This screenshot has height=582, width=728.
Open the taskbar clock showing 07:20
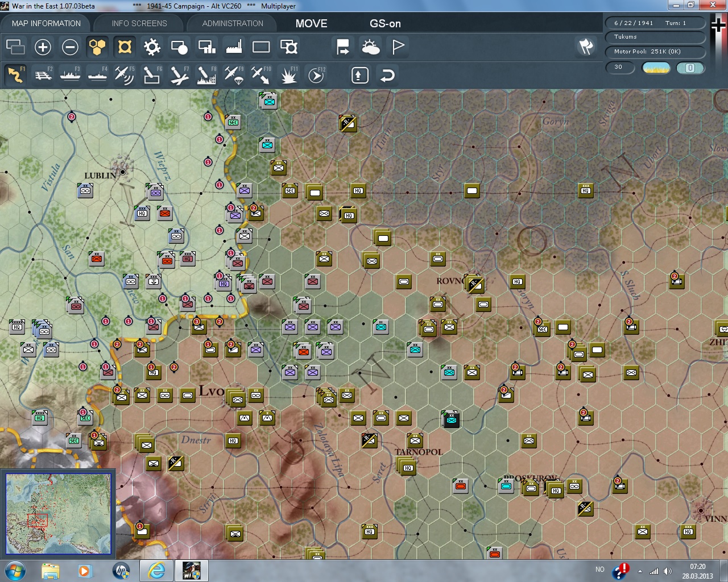(x=697, y=571)
